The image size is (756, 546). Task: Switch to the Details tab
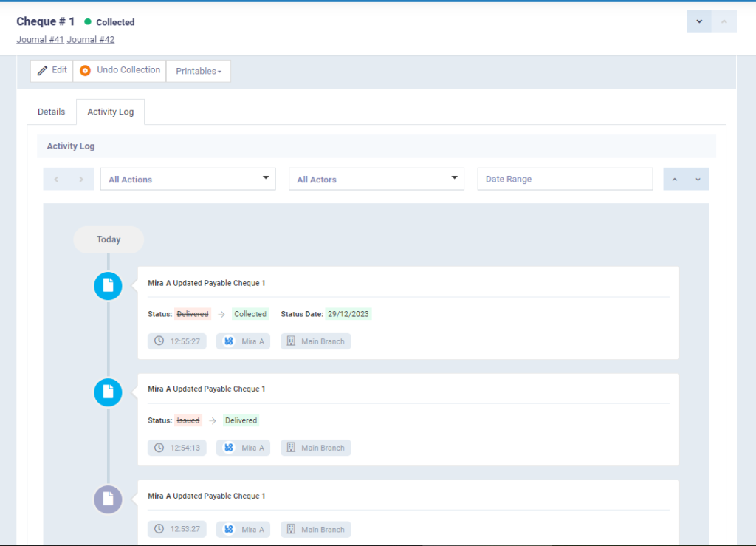point(52,112)
